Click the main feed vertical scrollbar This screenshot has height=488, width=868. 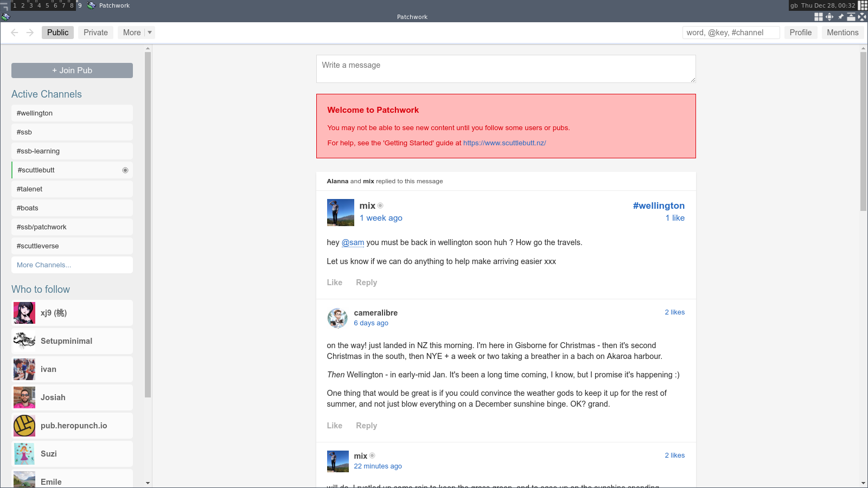pyautogui.click(x=864, y=131)
